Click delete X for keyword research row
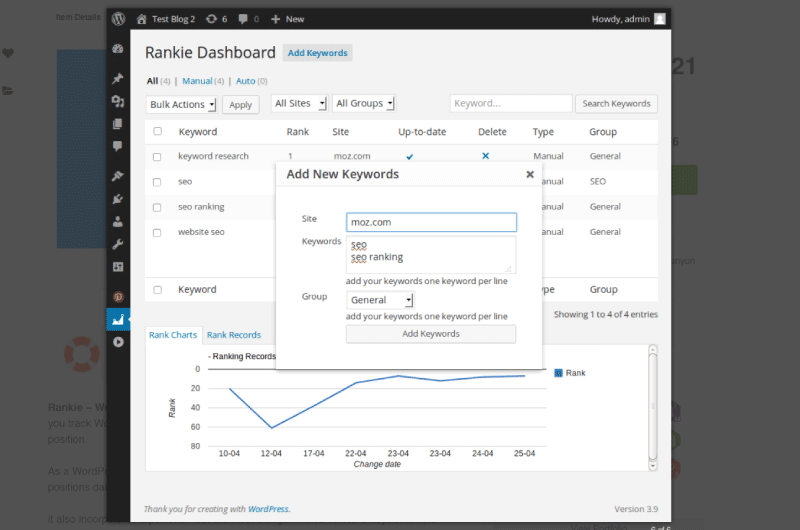Screen dimensions: 800x530 pos(486,156)
